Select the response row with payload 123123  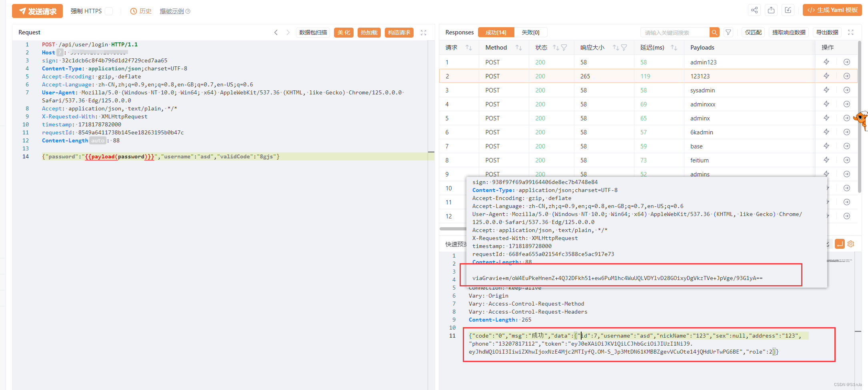click(648, 76)
